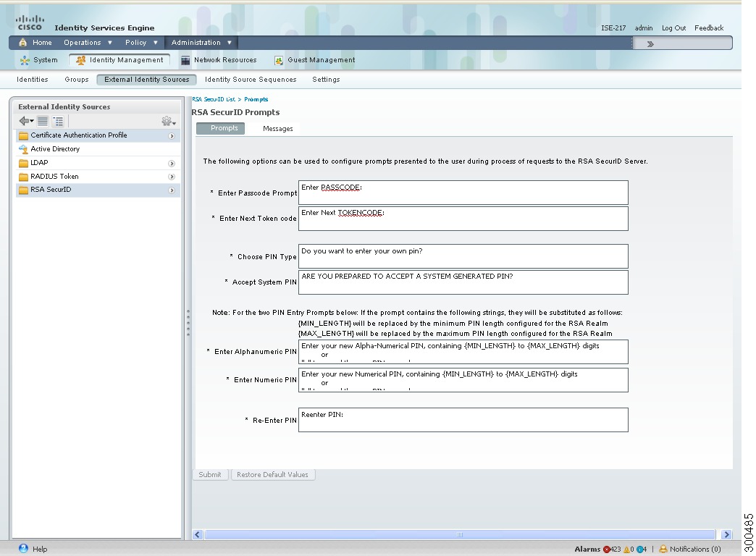
Task: Open the Feedback link
Action: (x=709, y=28)
